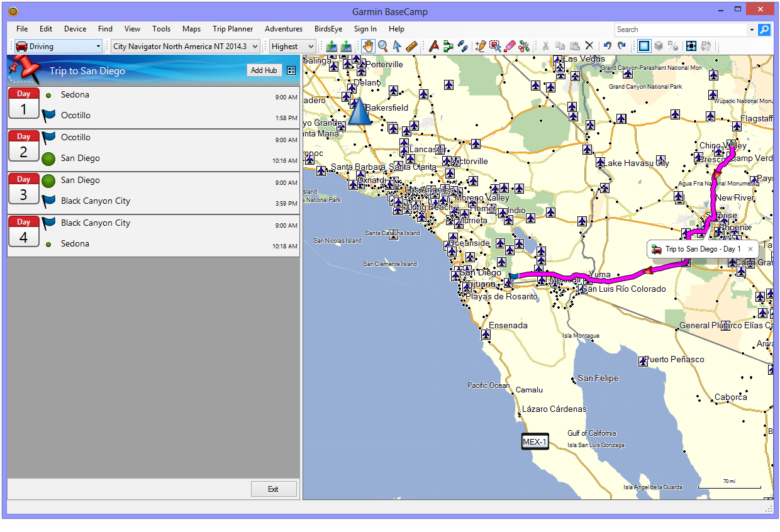Click the Add Hub button
Image resolution: width=780 pixels, height=532 pixels.
264,70
